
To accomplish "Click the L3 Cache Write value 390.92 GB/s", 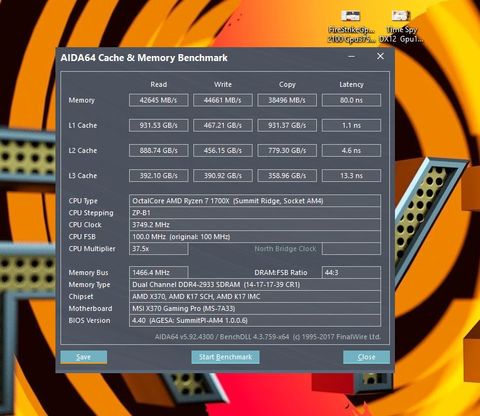I will (223, 175).
